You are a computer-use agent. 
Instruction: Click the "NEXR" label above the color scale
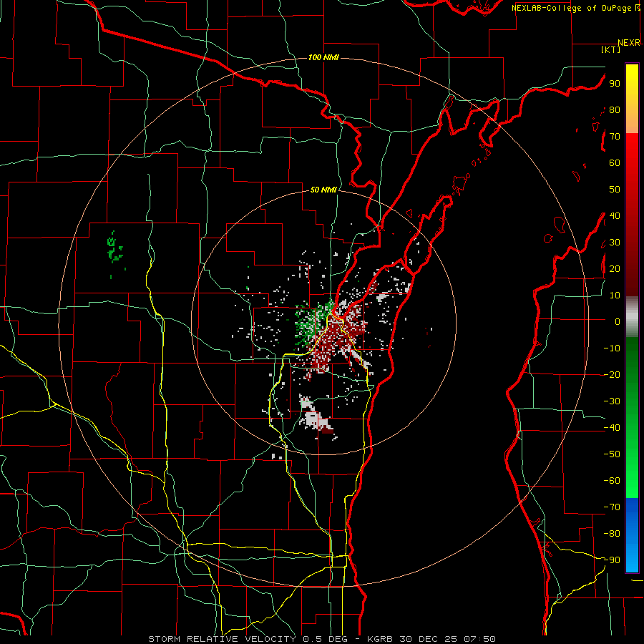click(629, 43)
